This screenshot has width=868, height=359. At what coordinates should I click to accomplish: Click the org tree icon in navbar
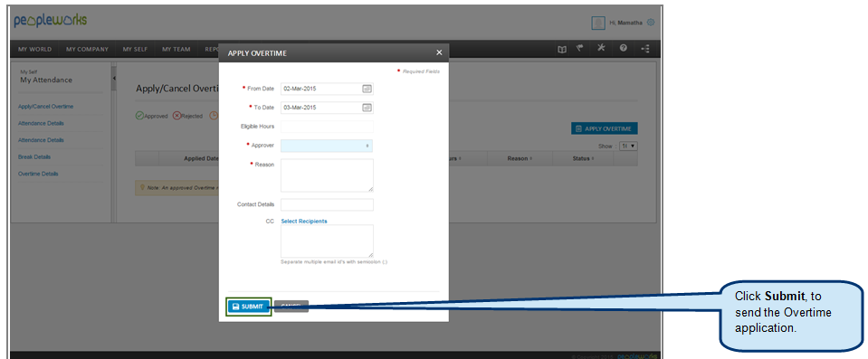pyautogui.click(x=645, y=49)
